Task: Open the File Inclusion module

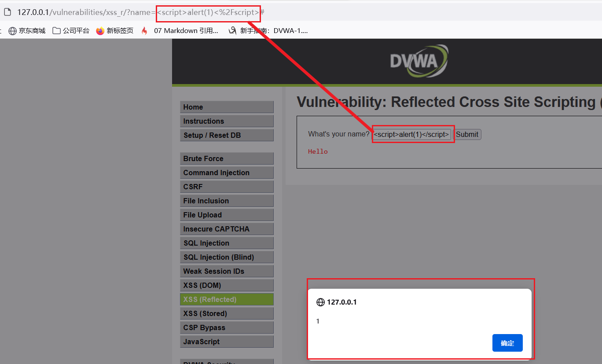Action: coord(227,201)
